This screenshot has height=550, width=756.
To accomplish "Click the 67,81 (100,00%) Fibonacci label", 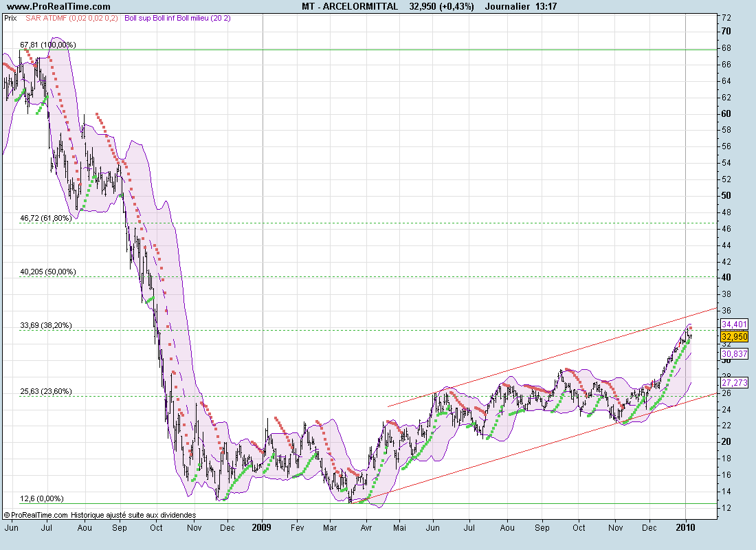I will tap(47, 45).
